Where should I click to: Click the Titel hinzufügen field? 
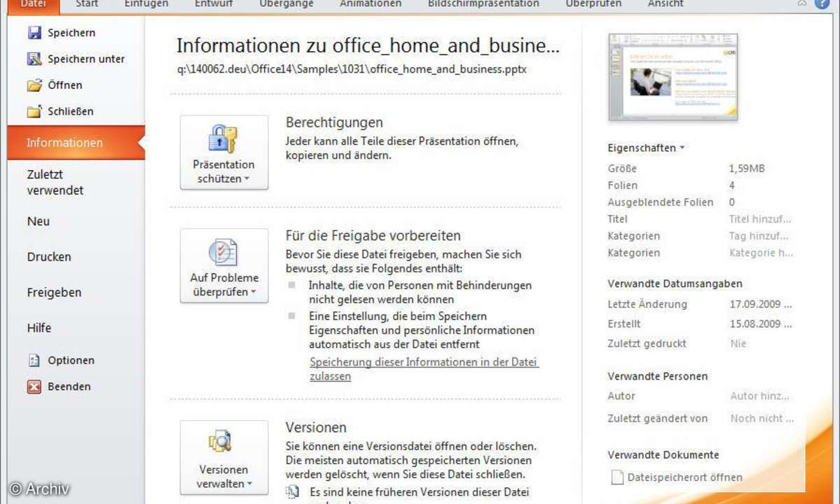click(759, 219)
